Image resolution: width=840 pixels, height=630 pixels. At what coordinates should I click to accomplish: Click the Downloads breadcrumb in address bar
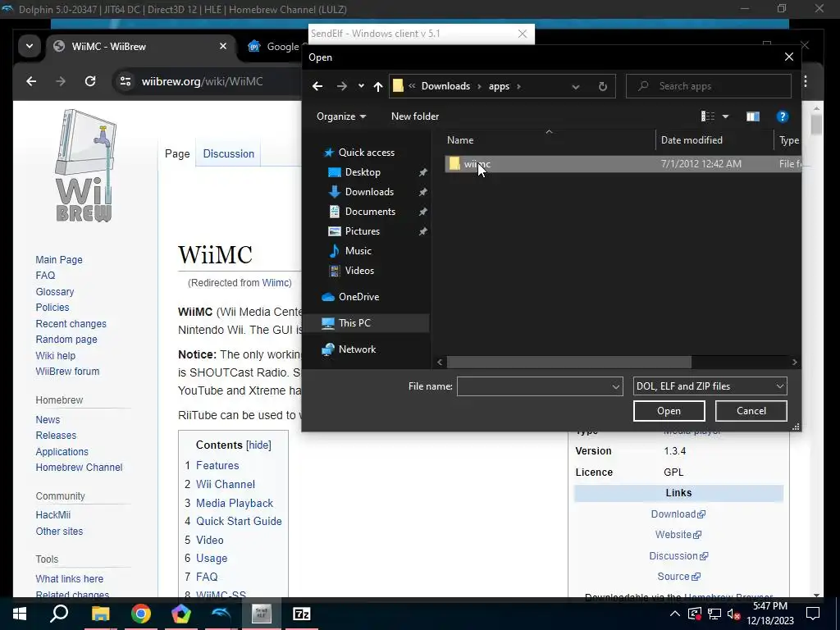pyautogui.click(x=445, y=86)
